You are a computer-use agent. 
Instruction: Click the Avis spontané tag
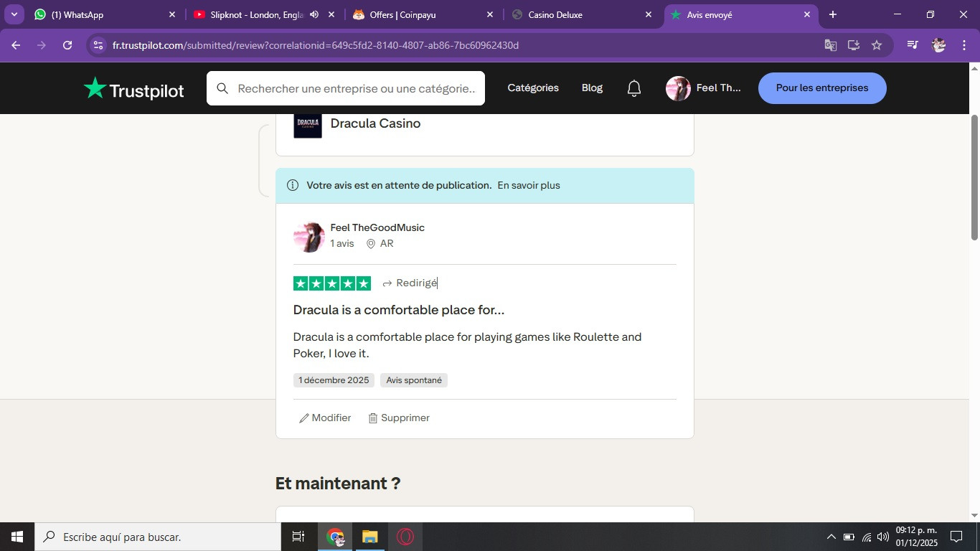(414, 380)
